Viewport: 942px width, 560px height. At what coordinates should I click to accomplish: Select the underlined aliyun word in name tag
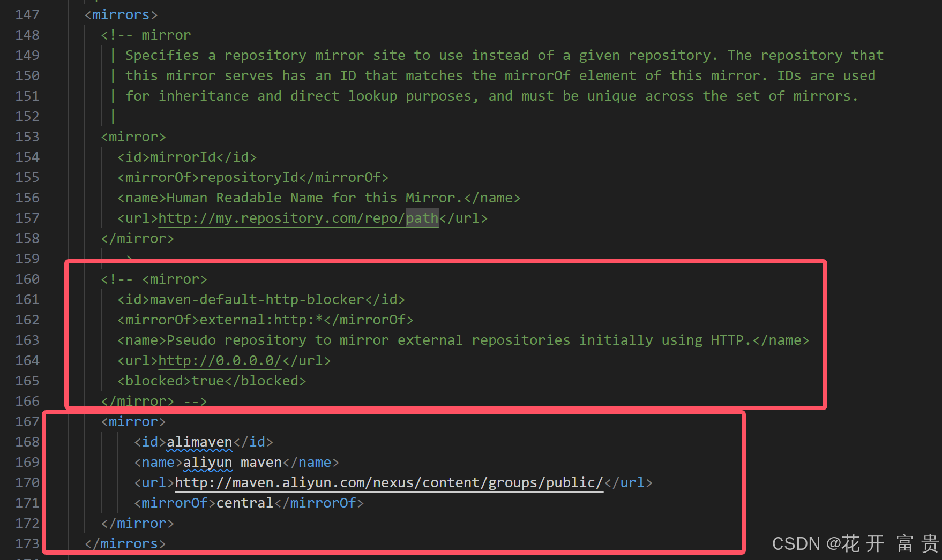tap(208, 462)
